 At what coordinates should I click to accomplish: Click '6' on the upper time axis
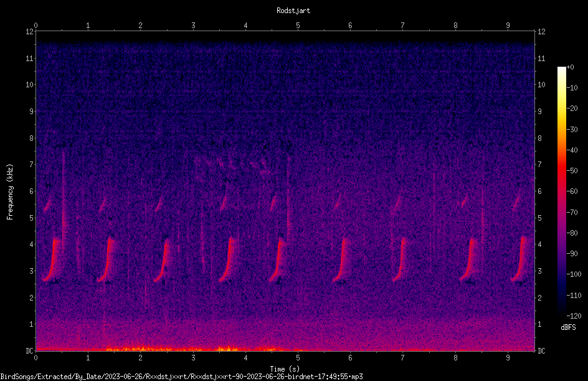(x=350, y=26)
